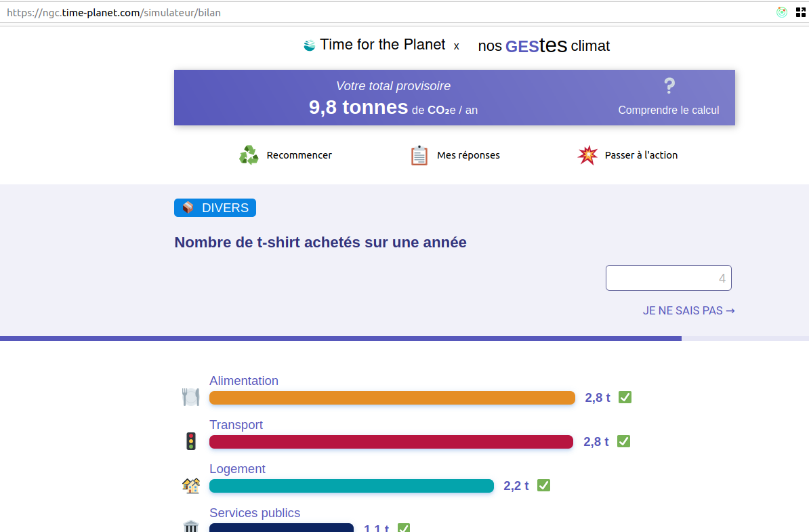This screenshot has width=809, height=532.
Task: Click the houses Logement icon
Action: pos(191,485)
